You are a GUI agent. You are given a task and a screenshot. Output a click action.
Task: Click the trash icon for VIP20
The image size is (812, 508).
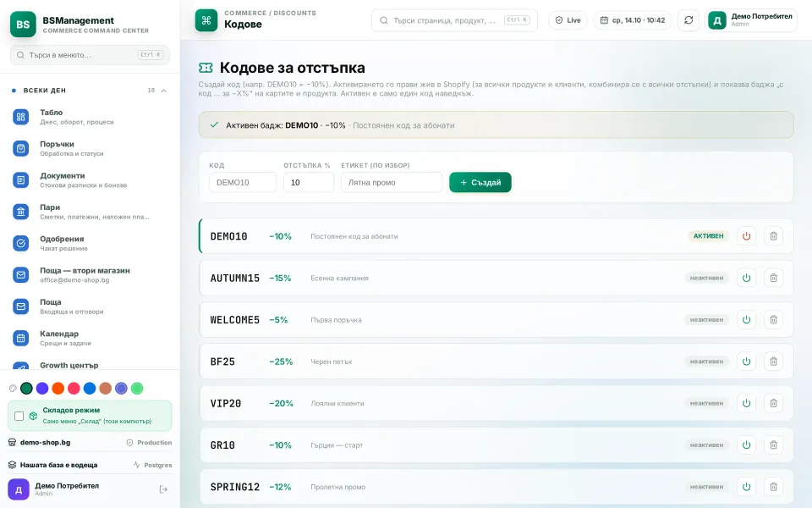click(773, 403)
